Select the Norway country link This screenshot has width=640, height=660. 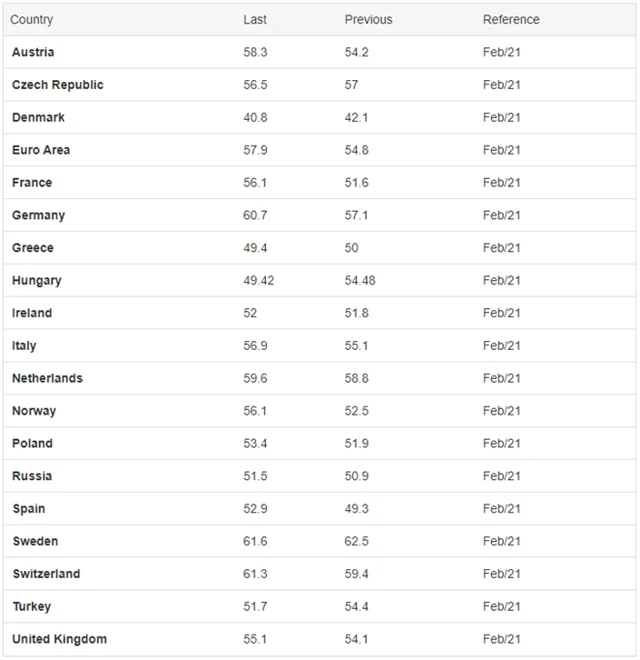(34, 411)
